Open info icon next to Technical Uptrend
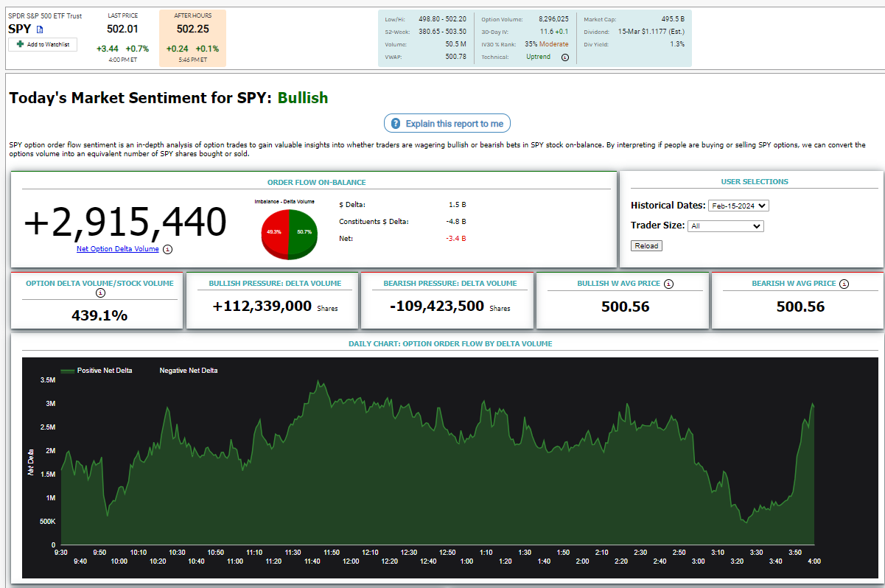885x588 pixels. pyautogui.click(x=565, y=57)
